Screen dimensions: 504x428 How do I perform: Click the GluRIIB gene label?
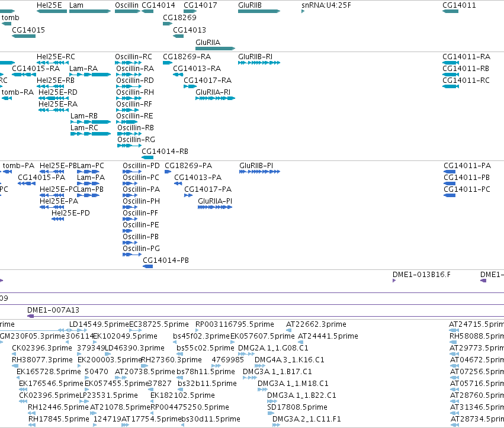[x=250, y=5]
